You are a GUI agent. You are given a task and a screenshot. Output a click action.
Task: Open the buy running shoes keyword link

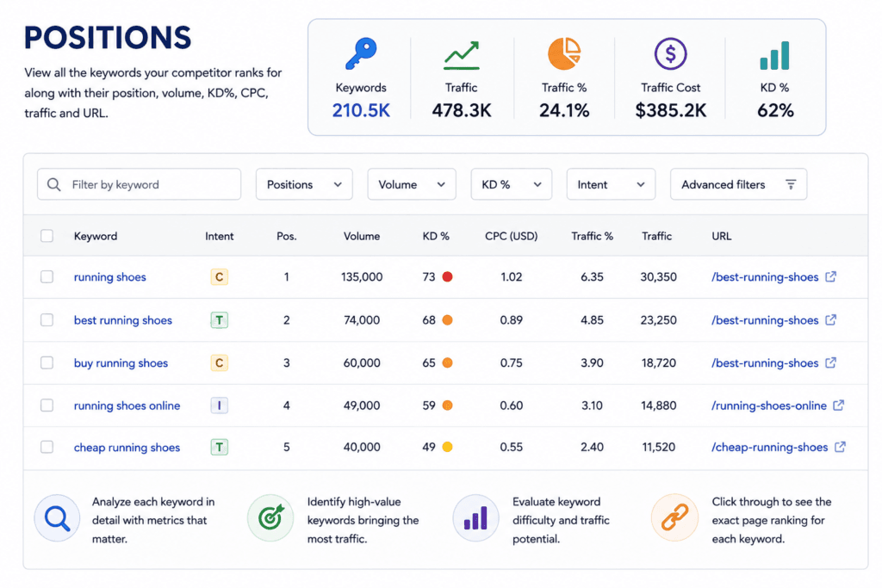(121, 363)
